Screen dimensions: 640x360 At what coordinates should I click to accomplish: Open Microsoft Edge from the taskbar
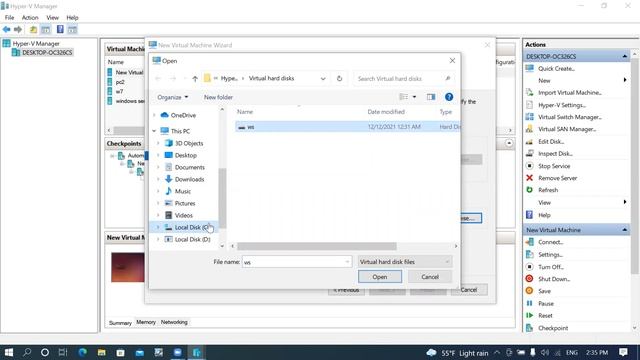(82, 352)
